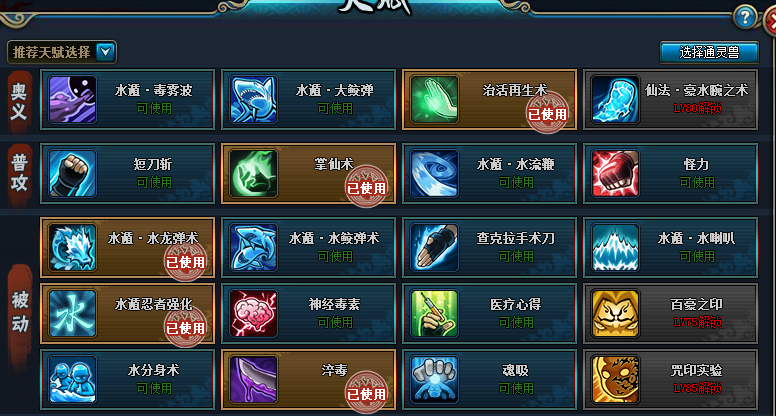
Task: Select the 魂吸 soul hand icon
Action: 435,379
